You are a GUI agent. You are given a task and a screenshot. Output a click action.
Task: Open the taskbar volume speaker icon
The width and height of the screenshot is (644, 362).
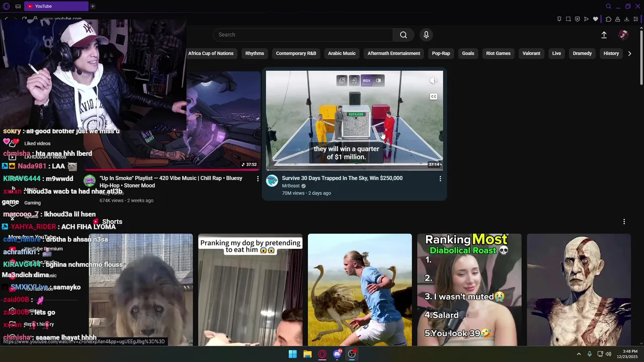click(x=609, y=354)
